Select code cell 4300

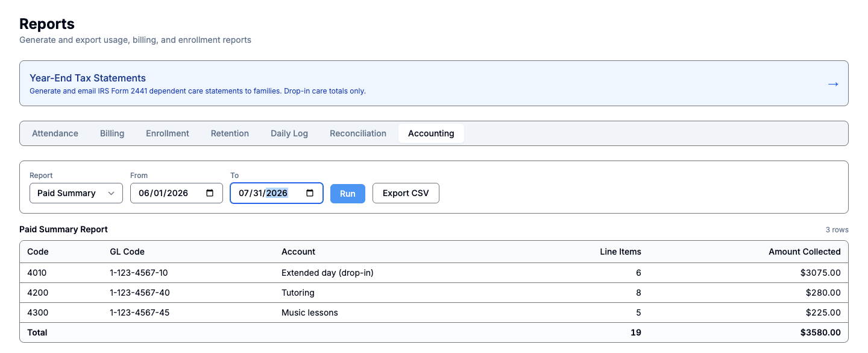[37, 313]
